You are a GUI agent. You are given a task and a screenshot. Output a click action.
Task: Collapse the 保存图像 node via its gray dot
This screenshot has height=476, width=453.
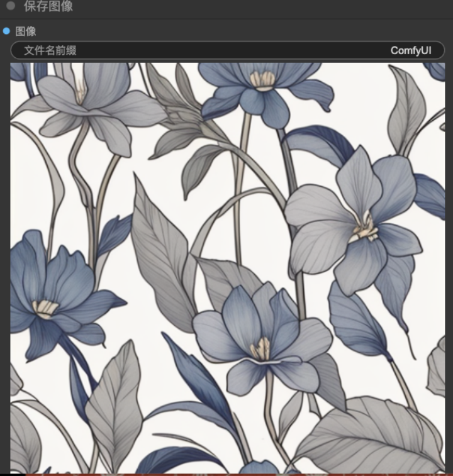pyautogui.click(x=11, y=6)
